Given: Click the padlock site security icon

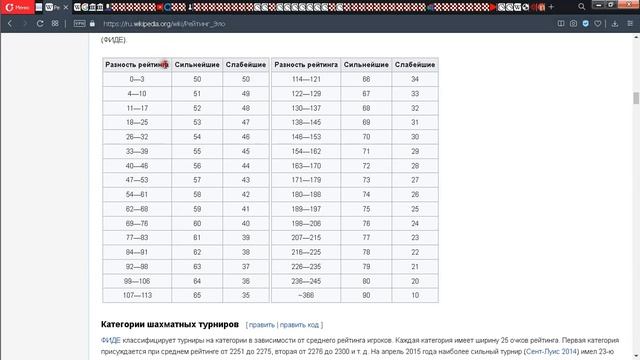Looking at the screenshot, I should (92, 24).
